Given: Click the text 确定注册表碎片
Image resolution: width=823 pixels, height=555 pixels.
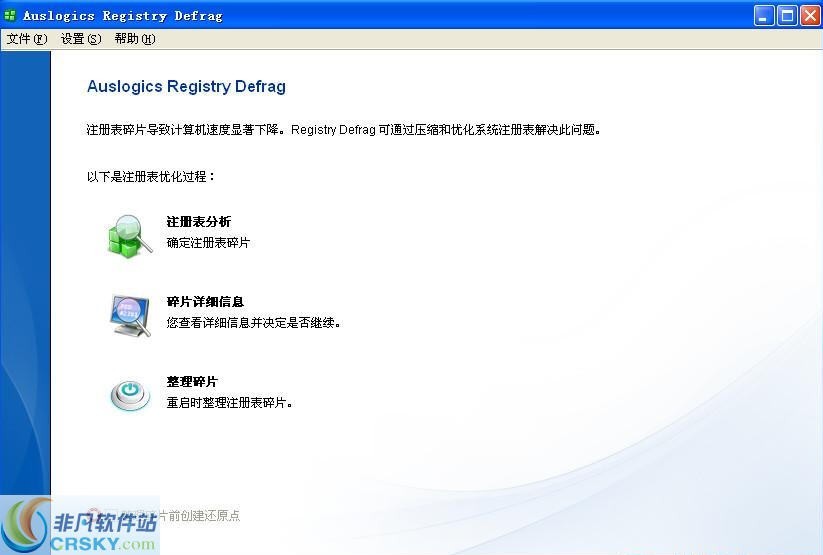Looking at the screenshot, I should (208, 243).
